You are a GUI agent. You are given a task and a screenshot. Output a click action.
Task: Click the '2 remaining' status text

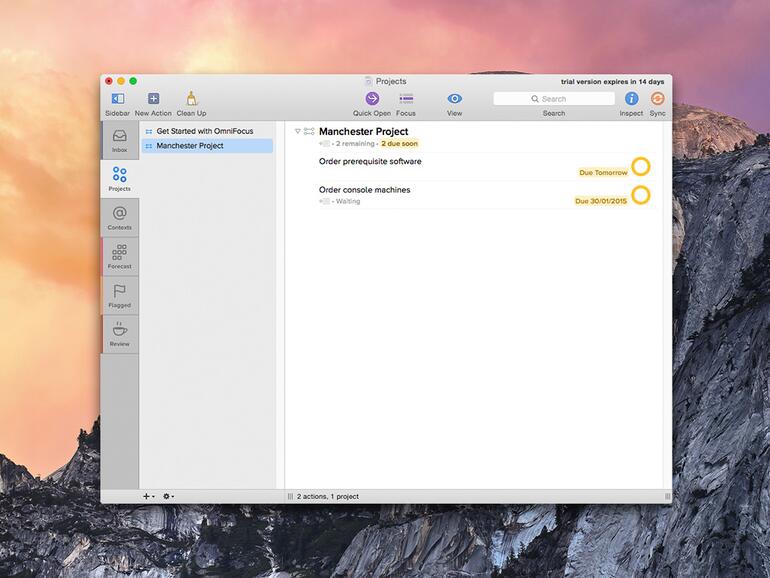coord(355,144)
